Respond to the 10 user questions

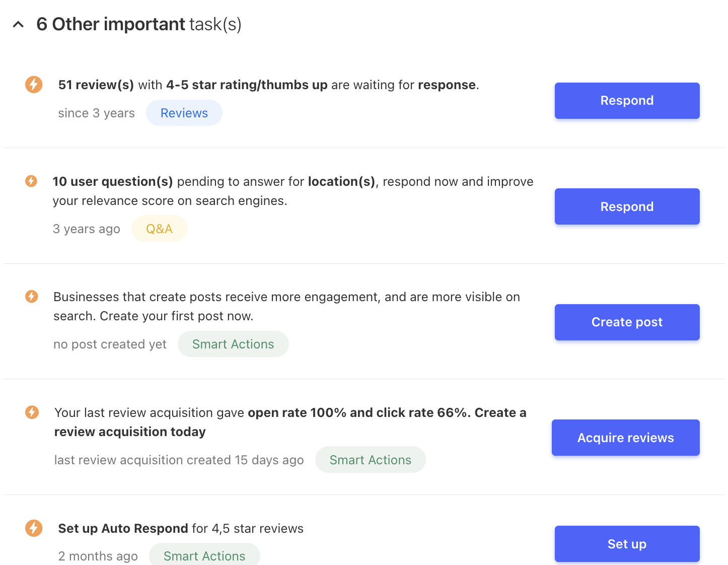(627, 206)
